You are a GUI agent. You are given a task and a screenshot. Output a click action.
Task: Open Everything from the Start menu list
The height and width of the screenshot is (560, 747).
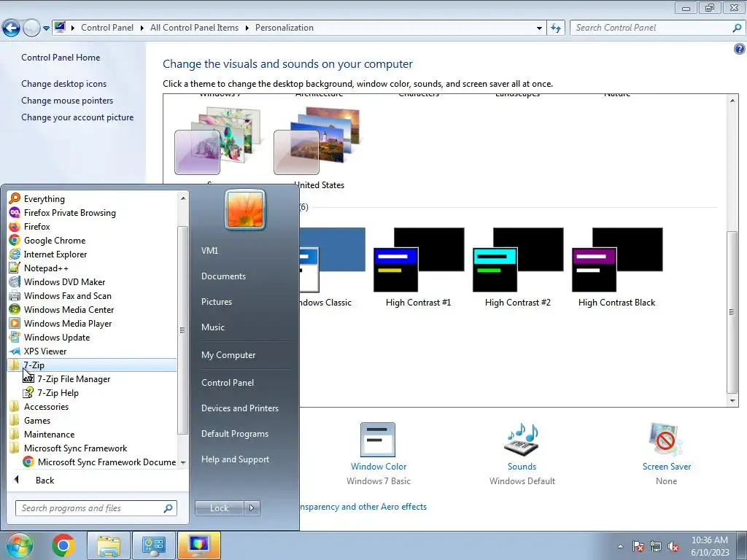click(44, 198)
